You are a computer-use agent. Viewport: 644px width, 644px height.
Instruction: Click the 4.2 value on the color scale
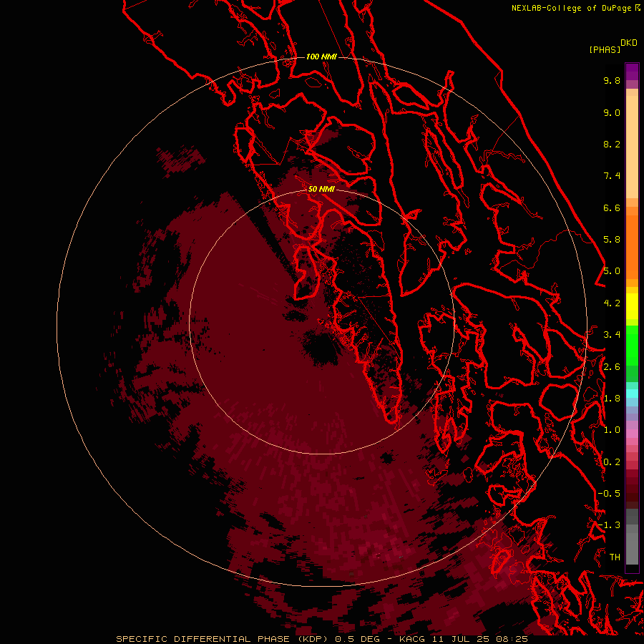click(612, 303)
